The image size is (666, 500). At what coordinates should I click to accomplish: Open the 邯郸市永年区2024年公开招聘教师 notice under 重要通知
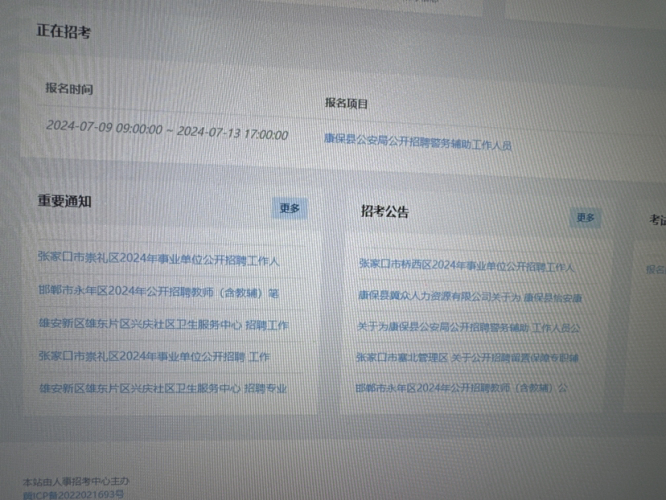coord(157,292)
